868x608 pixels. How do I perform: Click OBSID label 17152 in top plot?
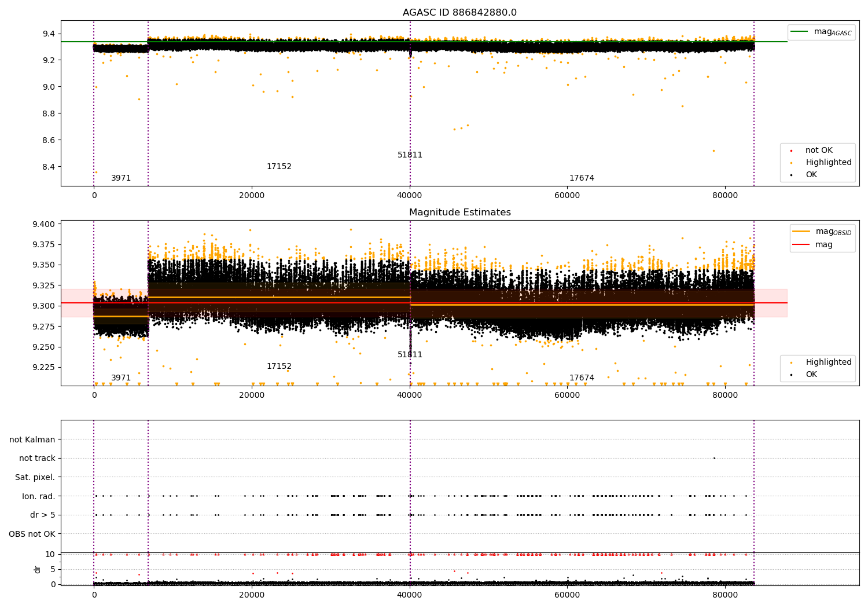click(279, 167)
